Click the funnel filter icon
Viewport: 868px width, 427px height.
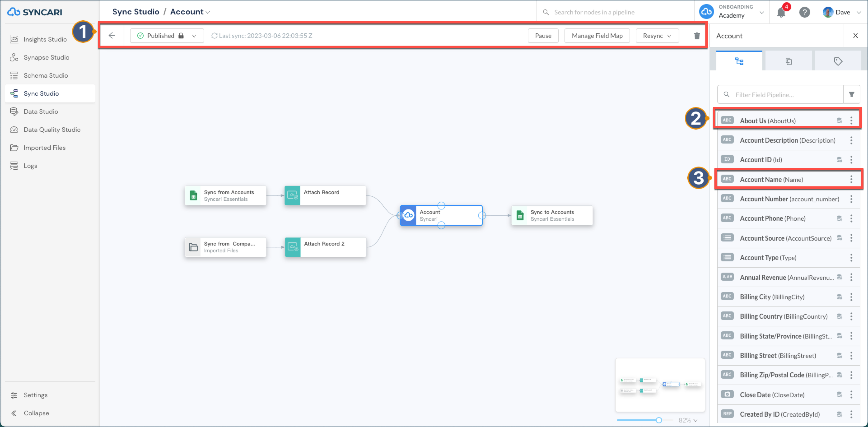[852, 95]
